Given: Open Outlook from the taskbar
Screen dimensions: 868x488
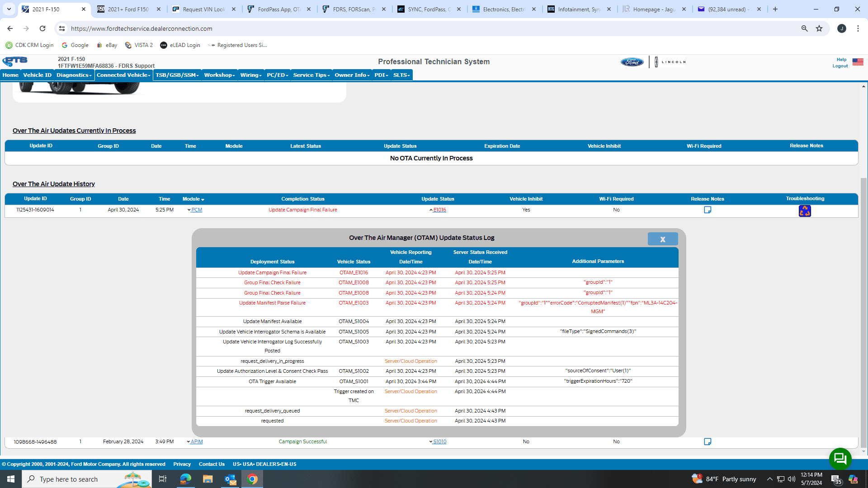Looking at the screenshot, I should tap(230, 479).
